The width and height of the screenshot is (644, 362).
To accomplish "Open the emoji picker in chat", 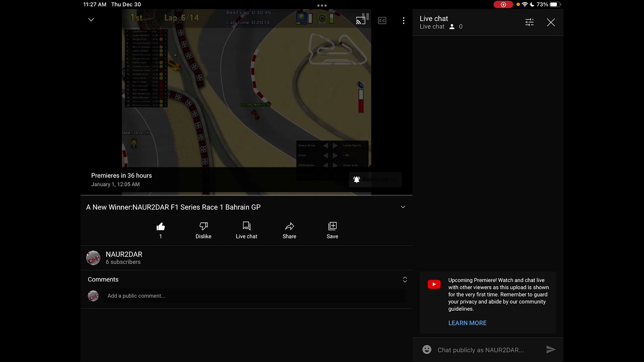I will pos(427,349).
